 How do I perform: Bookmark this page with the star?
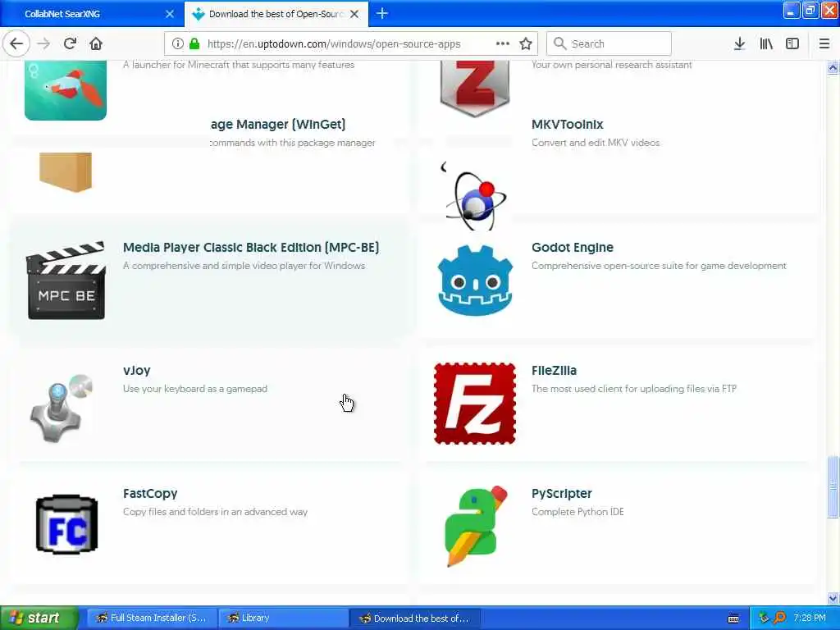tap(526, 43)
